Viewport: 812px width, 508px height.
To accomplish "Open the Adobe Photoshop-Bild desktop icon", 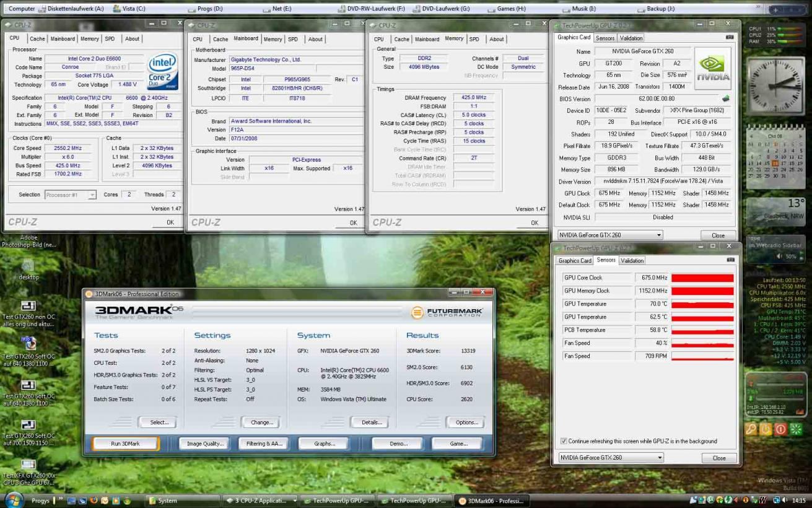I will click(28, 241).
